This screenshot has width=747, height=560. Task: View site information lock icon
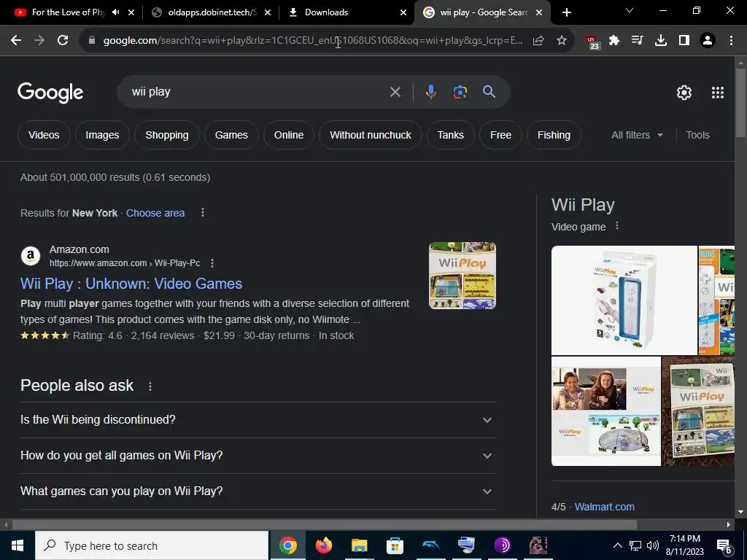coord(92,41)
